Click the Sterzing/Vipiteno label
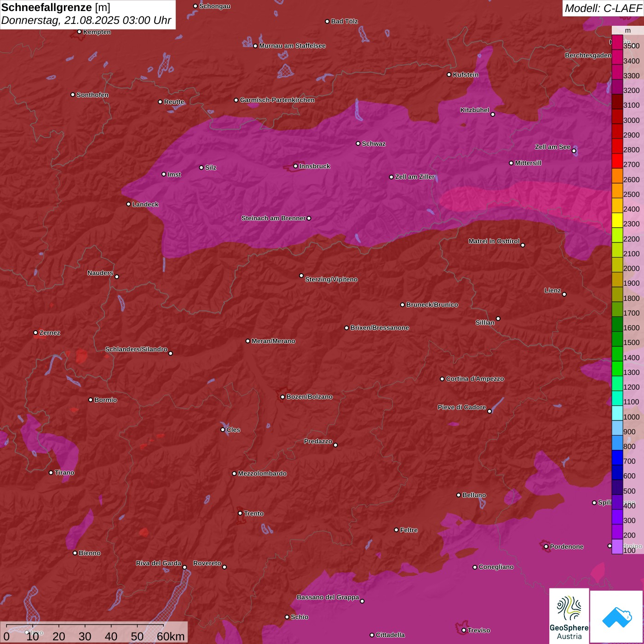Screen dimensions: 644x644 pos(331,279)
